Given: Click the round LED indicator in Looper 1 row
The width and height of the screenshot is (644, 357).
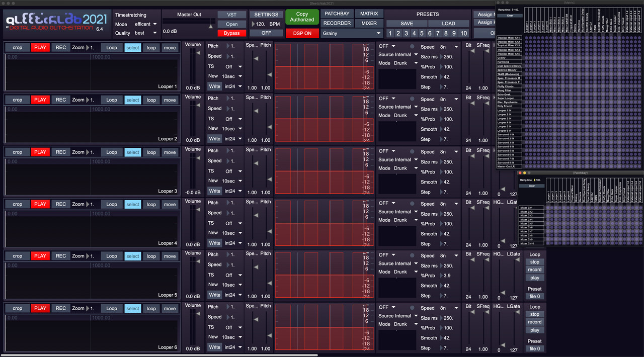Looking at the screenshot, I should pyautogui.click(x=412, y=46).
